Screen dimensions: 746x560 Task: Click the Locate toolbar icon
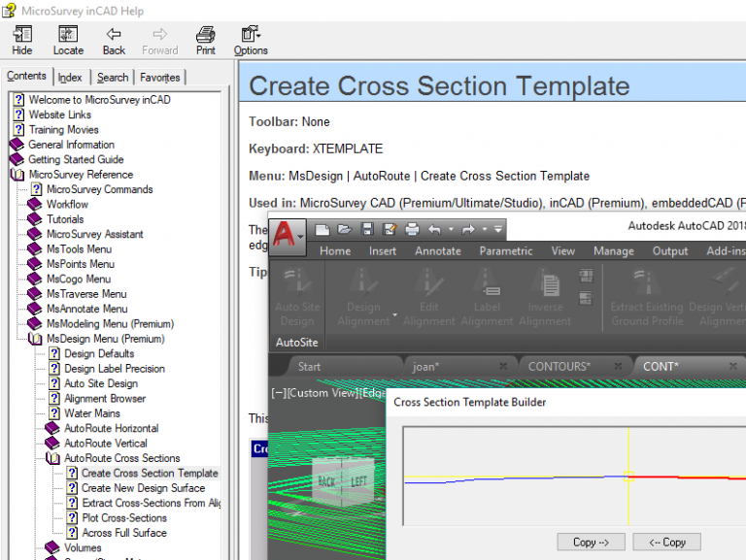coord(68,40)
